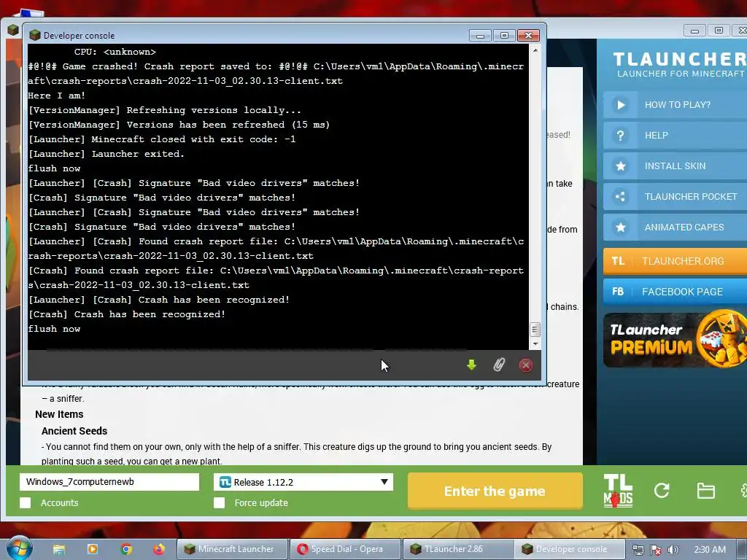
Task: Open TL Mods icon in launcher bar
Action: coord(618,491)
